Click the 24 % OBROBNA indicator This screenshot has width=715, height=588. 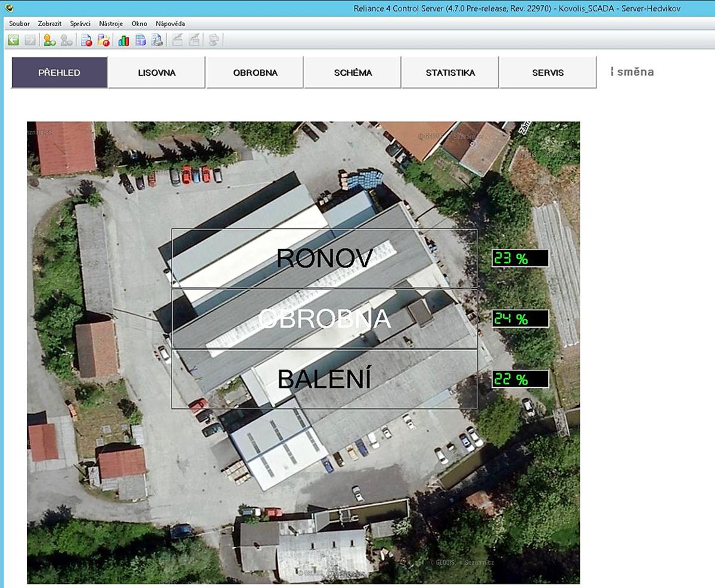pyautogui.click(x=520, y=319)
